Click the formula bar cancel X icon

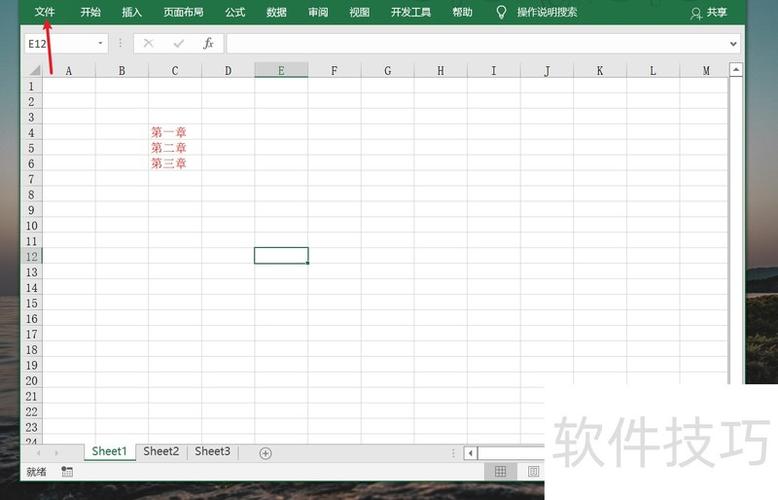click(148, 44)
